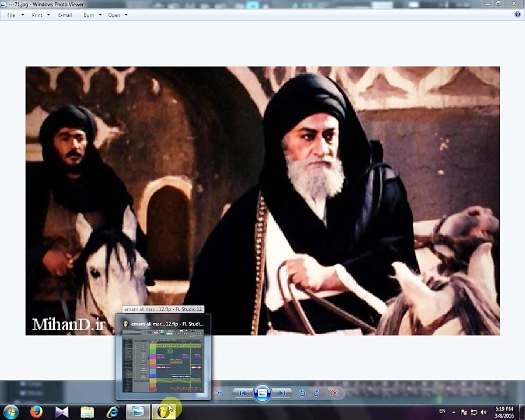
Task: Open the FL Studio window thumbnail preview
Action: tap(163, 357)
